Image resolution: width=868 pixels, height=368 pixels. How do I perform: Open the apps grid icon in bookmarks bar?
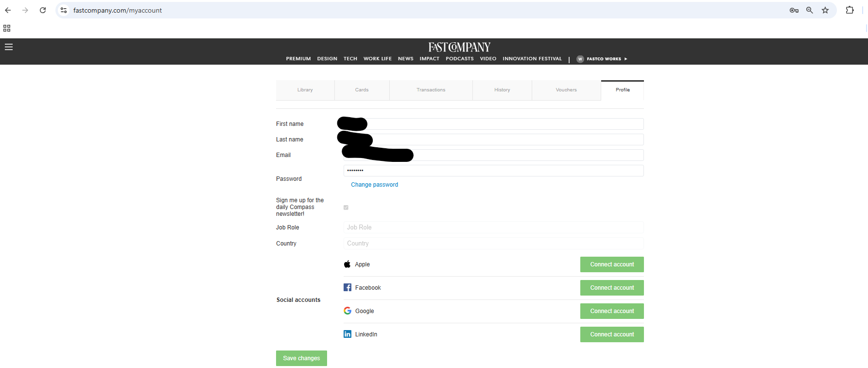(7, 28)
